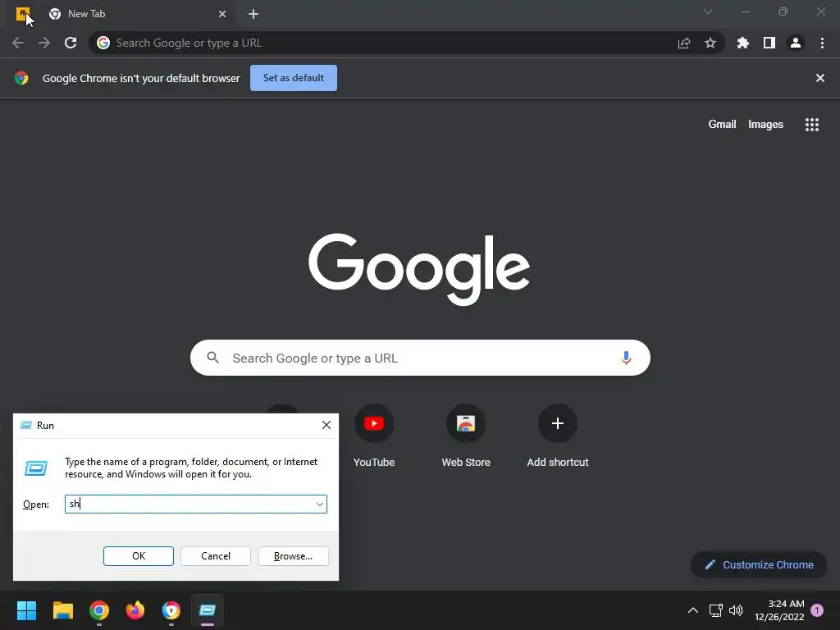Open the Web Store shortcut

click(466, 436)
